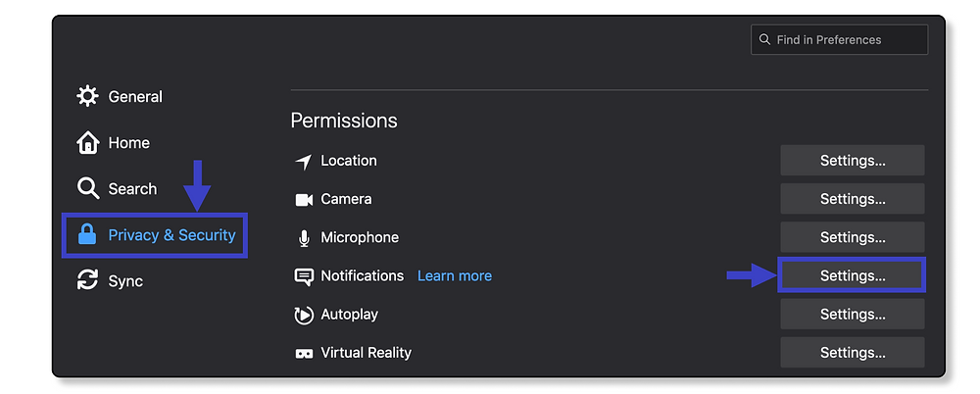Open Location permission Settings
Viewport: 980px width, 394px height.
853,161
